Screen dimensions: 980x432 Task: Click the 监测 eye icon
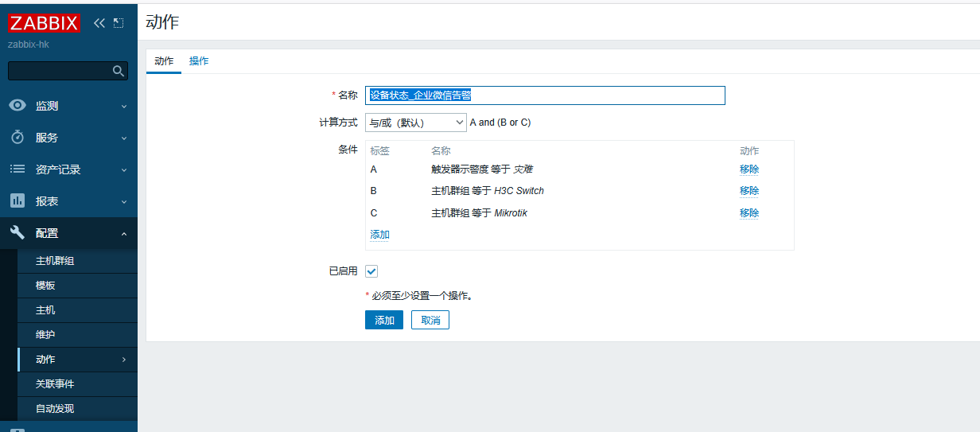point(17,106)
